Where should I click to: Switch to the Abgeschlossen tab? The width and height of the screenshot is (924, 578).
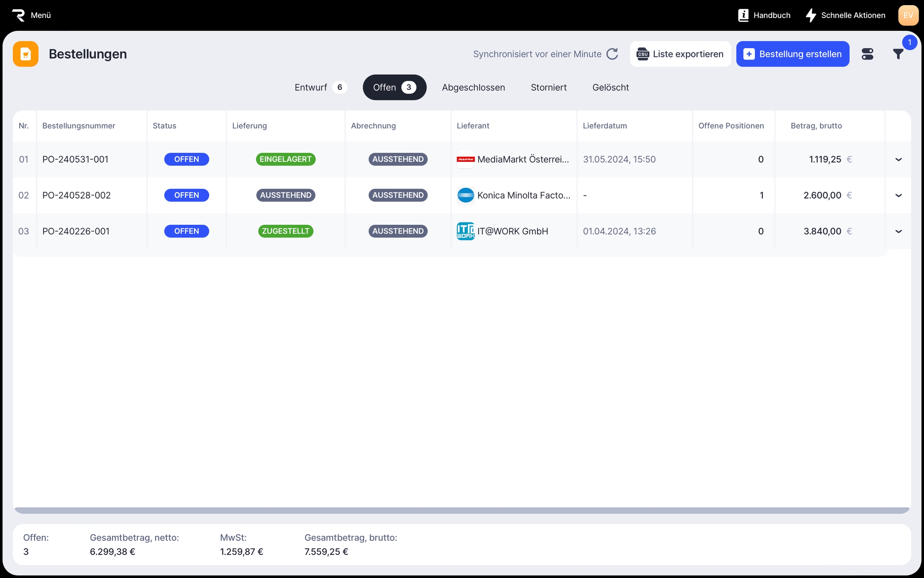click(473, 88)
